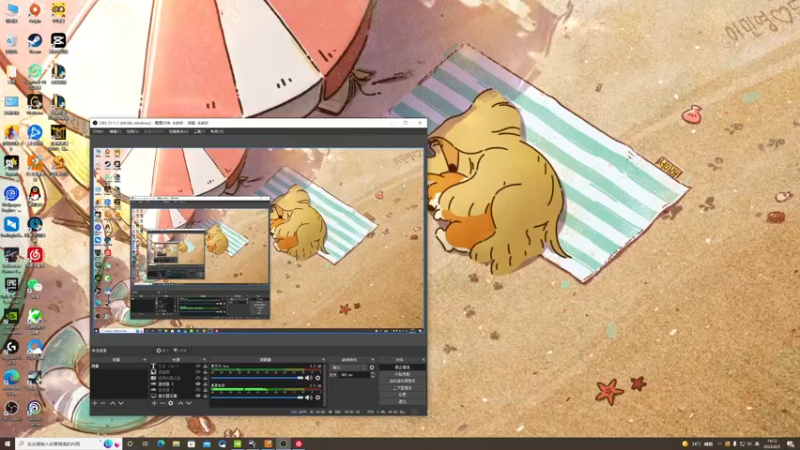Open the Scene Transitions dock header pop-out icon

coord(373,360)
